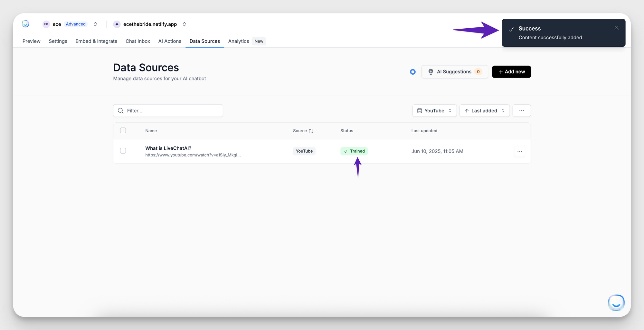Select the Data Sources tab

point(205,41)
